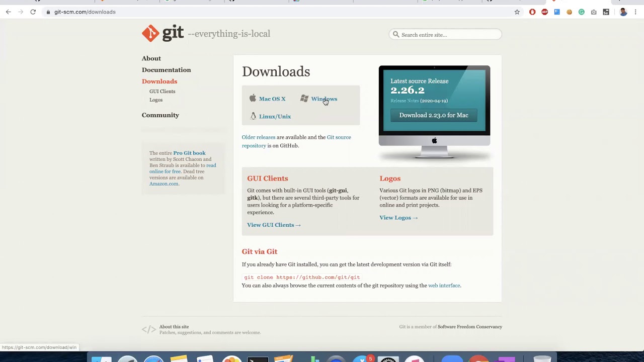Click View Logos link
Image resolution: width=644 pixels, height=362 pixels.
398,218
